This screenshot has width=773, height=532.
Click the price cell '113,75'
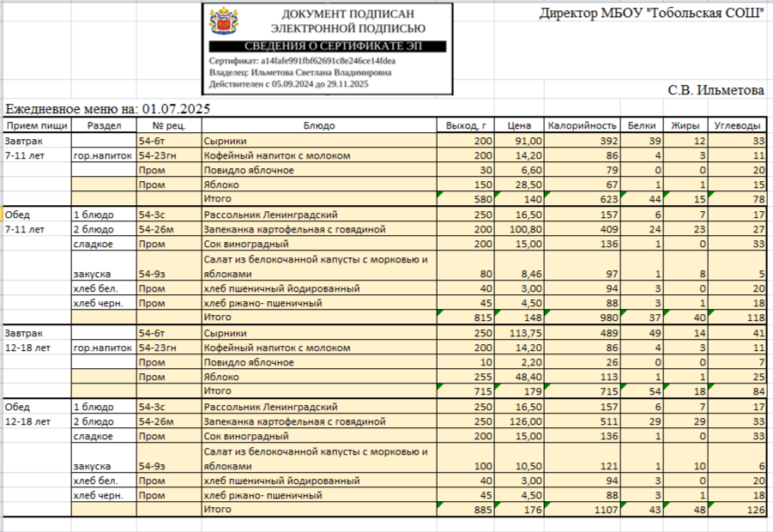click(x=519, y=333)
